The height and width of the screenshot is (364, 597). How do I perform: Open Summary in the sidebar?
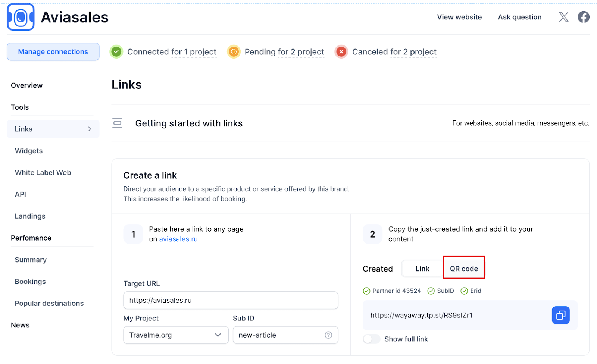[31, 260]
